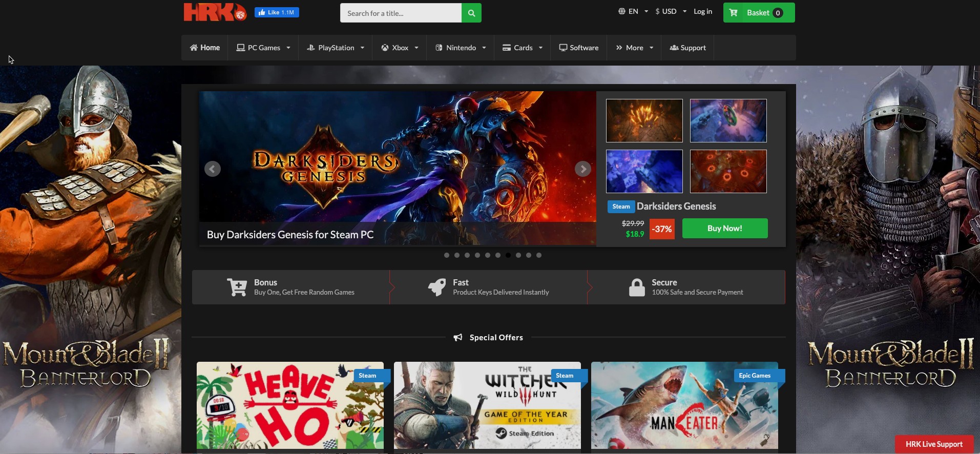Expand the PC Games menu
The height and width of the screenshot is (454, 980).
[x=263, y=48]
